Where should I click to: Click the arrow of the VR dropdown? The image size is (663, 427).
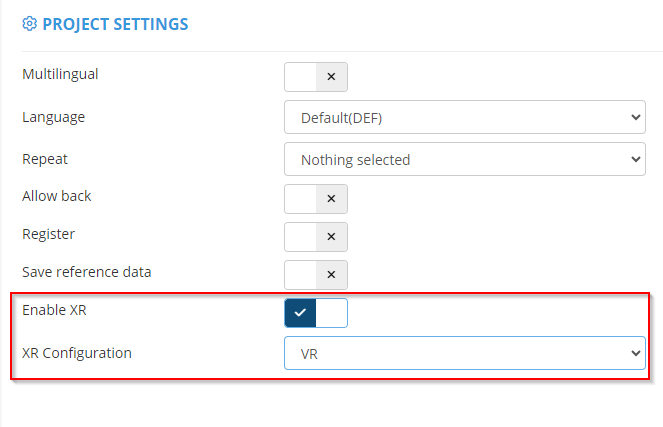coord(635,352)
